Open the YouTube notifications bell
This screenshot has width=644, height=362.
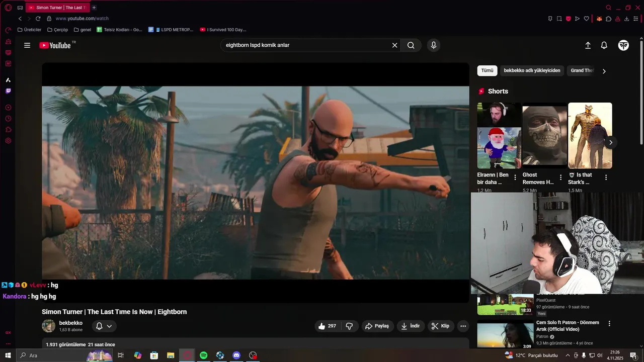(x=604, y=45)
